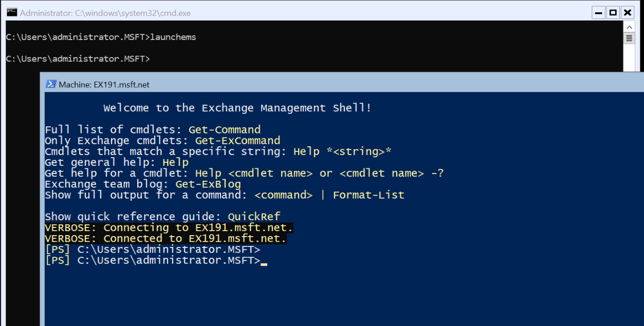
Task: Click the cmd.exe system menu icon
Action: click(x=11, y=12)
